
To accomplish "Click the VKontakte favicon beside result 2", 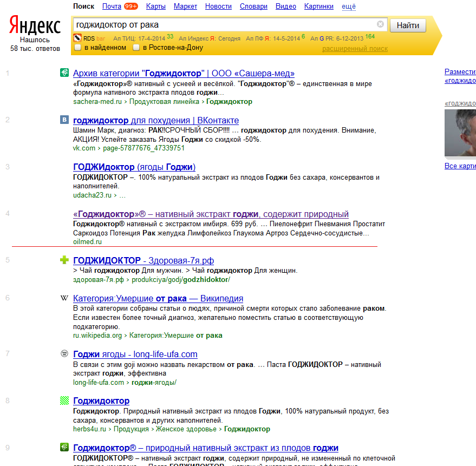I will (x=64, y=120).
